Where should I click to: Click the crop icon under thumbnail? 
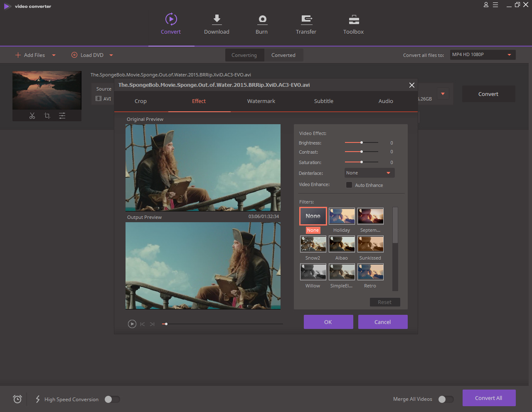tap(47, 116)
